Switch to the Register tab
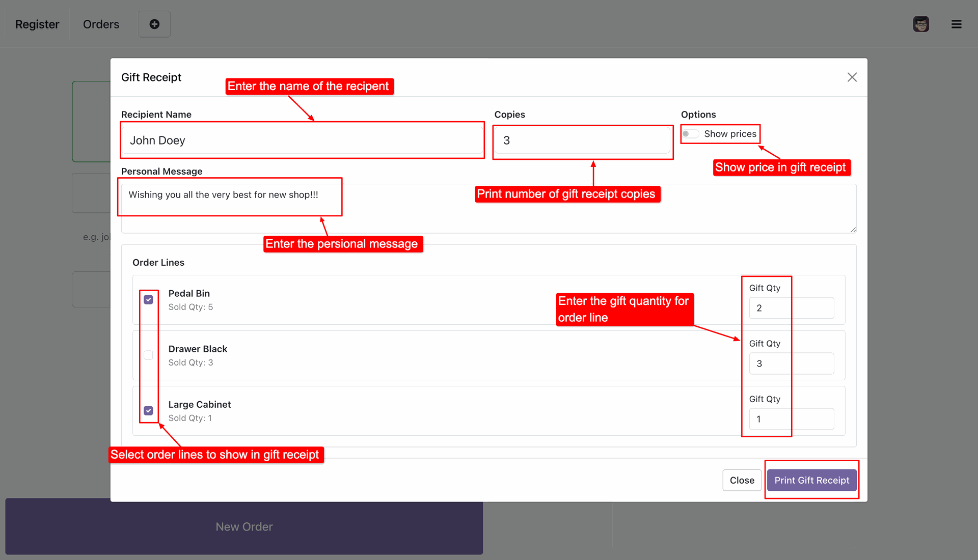The height and width of the screenshot is (560, 978). click(x=37, y=24)
